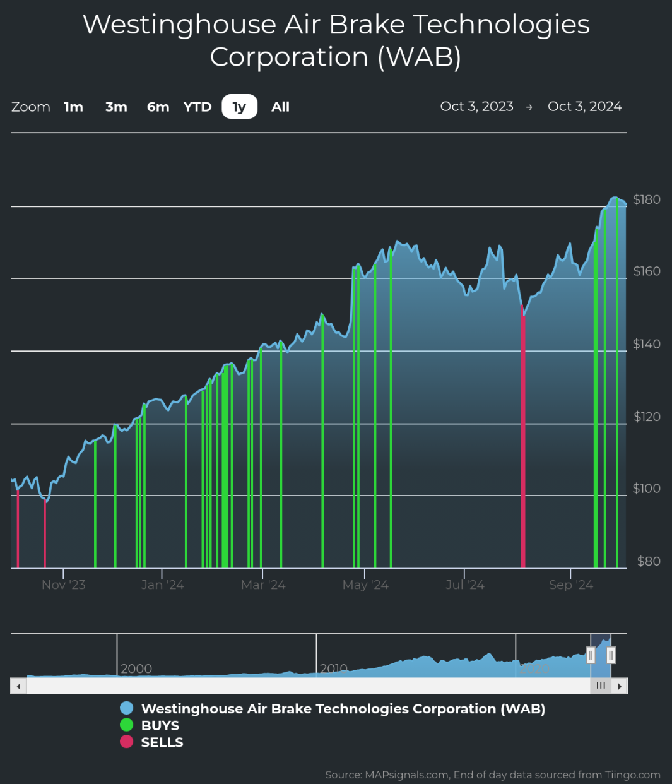
Task: Edit the Oct 3, 2024 end date
Action: click(585, 106)
